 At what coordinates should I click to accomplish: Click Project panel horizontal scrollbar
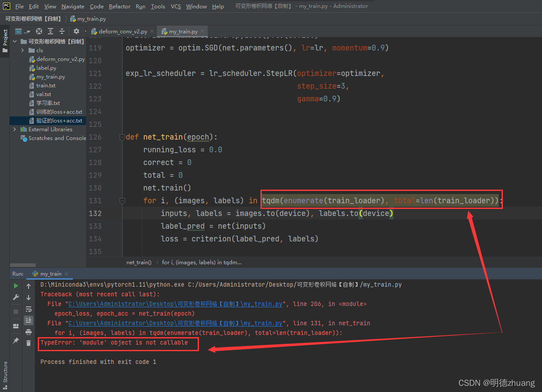[x=23, y=265]
